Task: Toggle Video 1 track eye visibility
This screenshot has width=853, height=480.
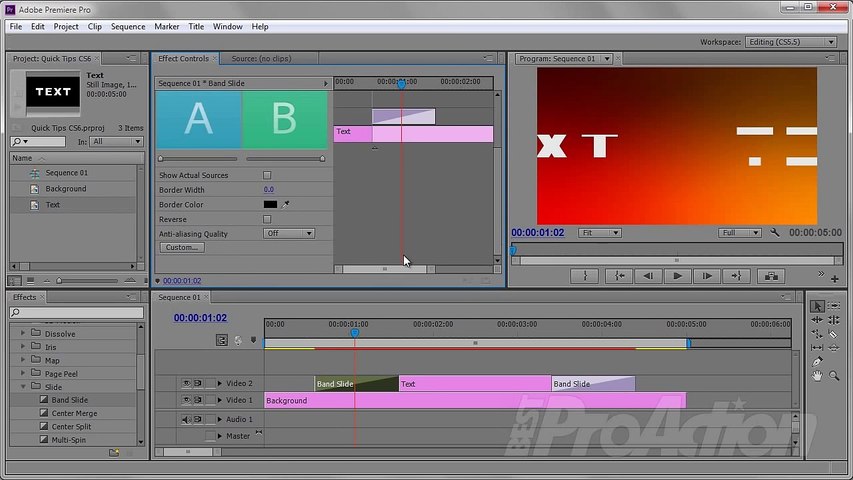Action: [186, 400]
